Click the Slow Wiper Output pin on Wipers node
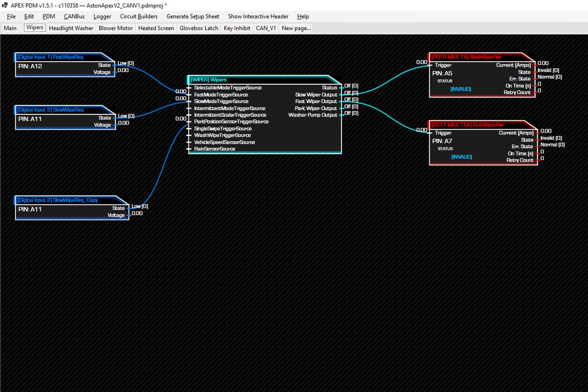 pos(341,94)
